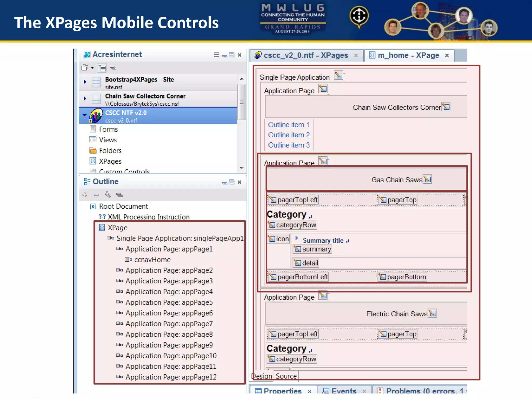Viewport: 532px width, 399px height.
Task: Collapse the CSCC NTF v2.0 application
Action: tap(84, 115)
